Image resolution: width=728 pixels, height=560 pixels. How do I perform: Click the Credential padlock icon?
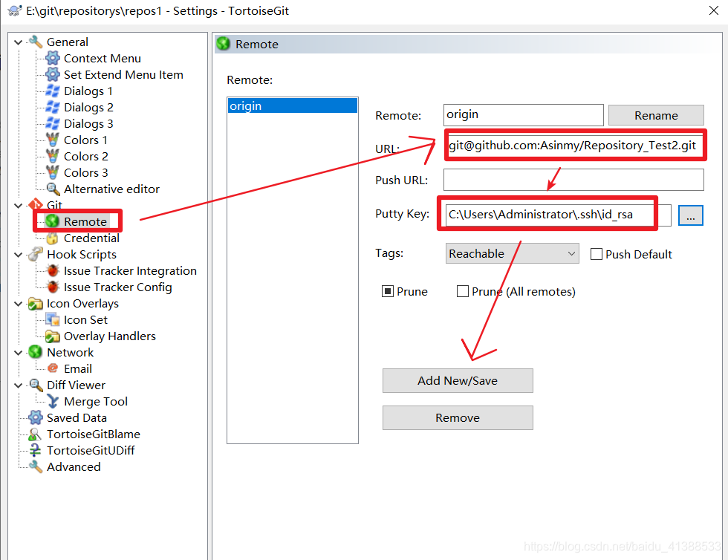(53, 238)
